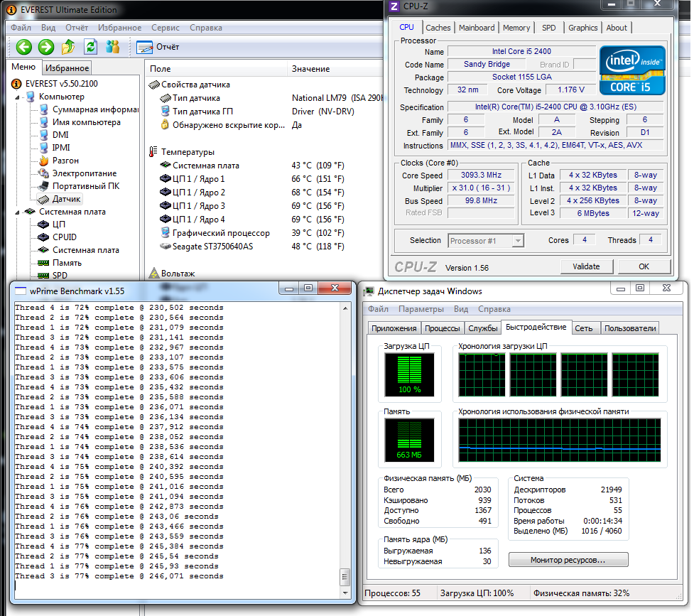Open the Processor Selection dropdown in CPU-Z

click(486, 241)
